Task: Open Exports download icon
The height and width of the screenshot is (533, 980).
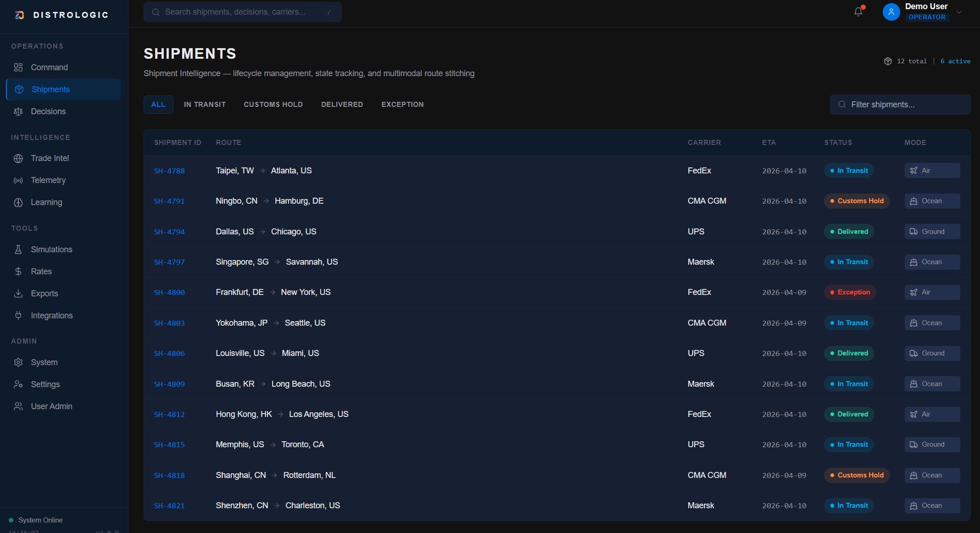Action: [18, 294]
